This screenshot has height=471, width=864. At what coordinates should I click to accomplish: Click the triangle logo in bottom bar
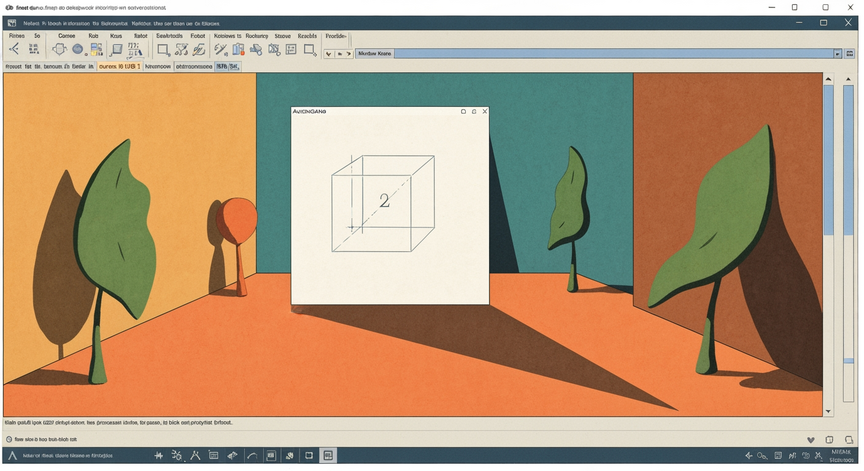13,456
